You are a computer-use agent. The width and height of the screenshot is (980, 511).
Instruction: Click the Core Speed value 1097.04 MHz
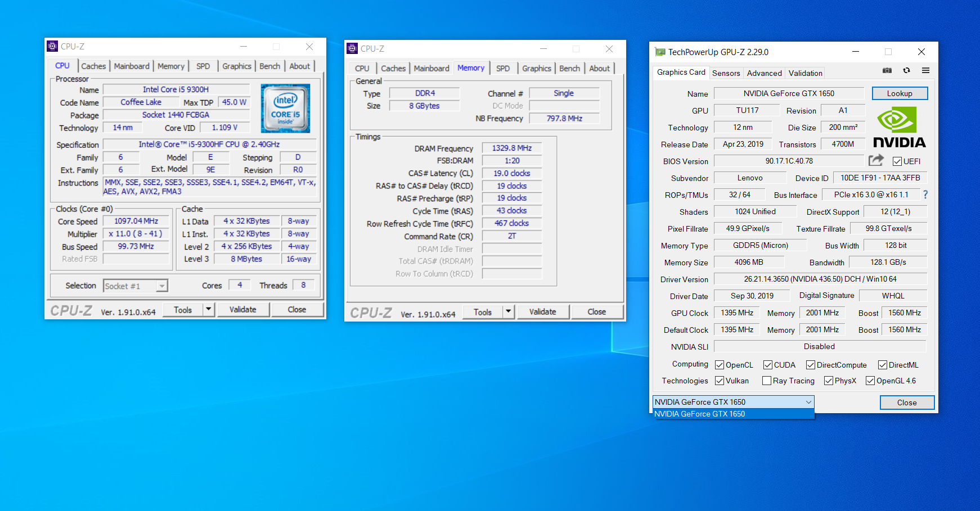(x=136, y=221)
